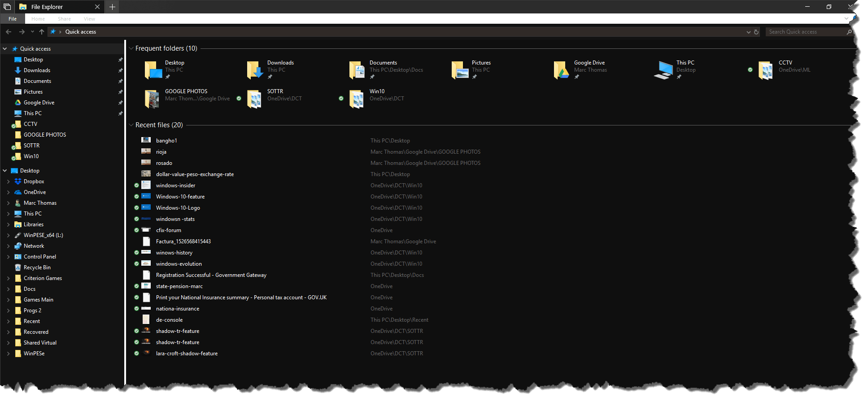
Task: Add a new tab with plus button
Action: (x=112, y=7)
